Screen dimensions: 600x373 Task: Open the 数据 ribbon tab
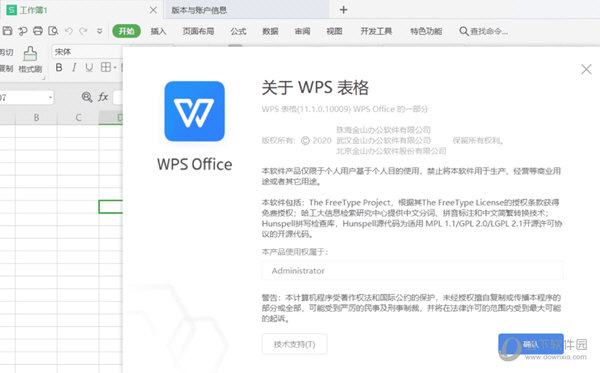pyautogui.click(x=270, y=31)
